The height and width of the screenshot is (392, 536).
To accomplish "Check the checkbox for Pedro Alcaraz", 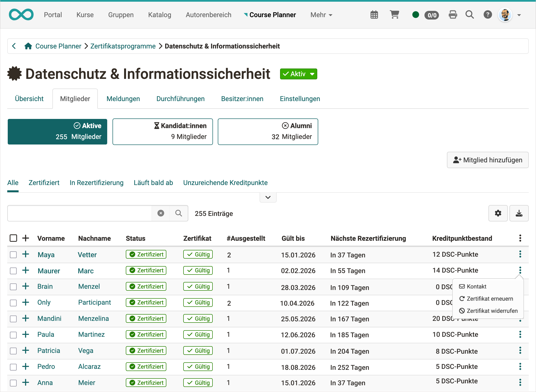I will tap(13, 367).
